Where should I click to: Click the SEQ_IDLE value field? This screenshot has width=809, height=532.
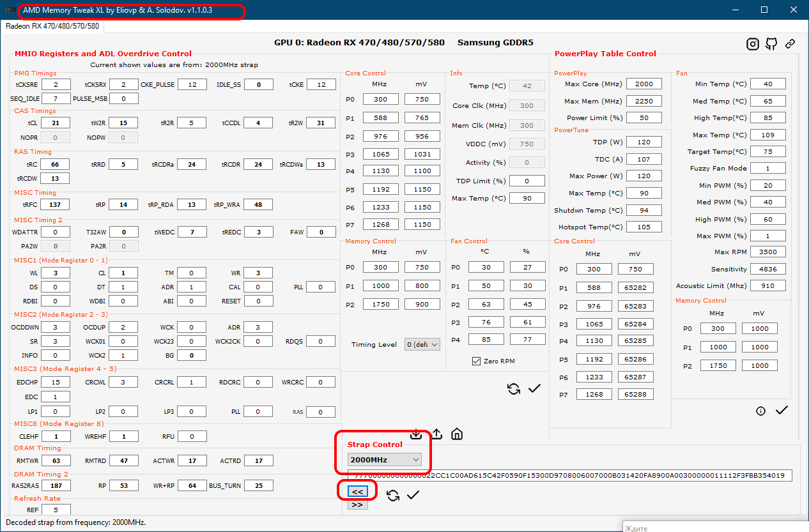57,98
